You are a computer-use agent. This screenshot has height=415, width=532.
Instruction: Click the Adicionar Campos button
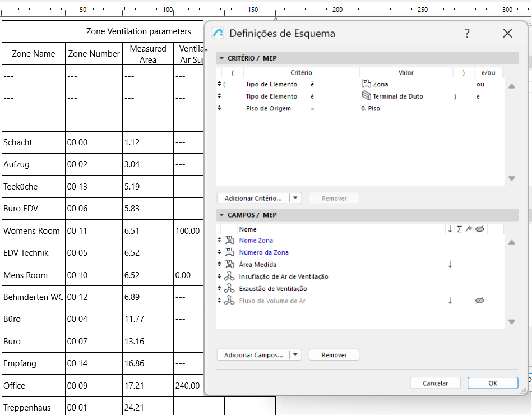[253, 356]
